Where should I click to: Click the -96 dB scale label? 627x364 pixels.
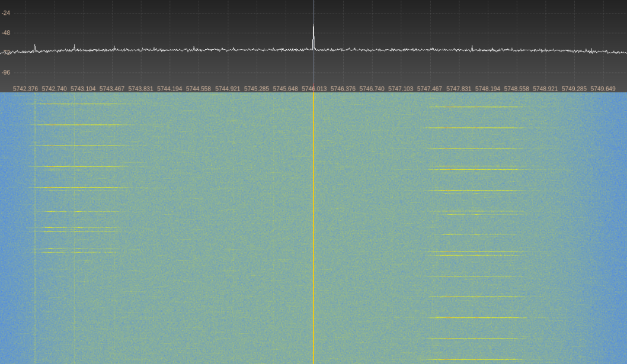point(6,72)
